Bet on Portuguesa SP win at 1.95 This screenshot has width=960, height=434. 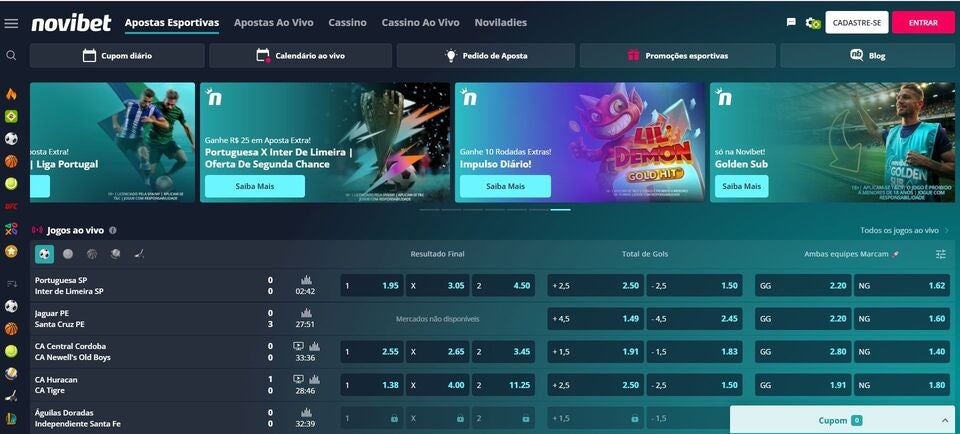[372, 285]
